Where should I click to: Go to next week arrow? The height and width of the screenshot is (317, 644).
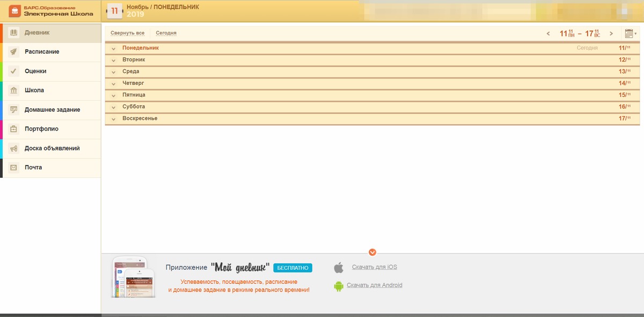611,33
